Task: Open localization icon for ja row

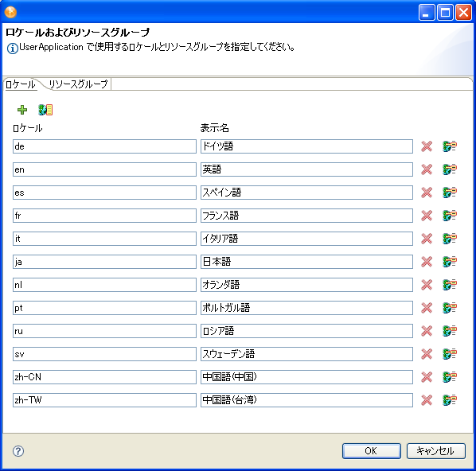Action: click(450, 262)
